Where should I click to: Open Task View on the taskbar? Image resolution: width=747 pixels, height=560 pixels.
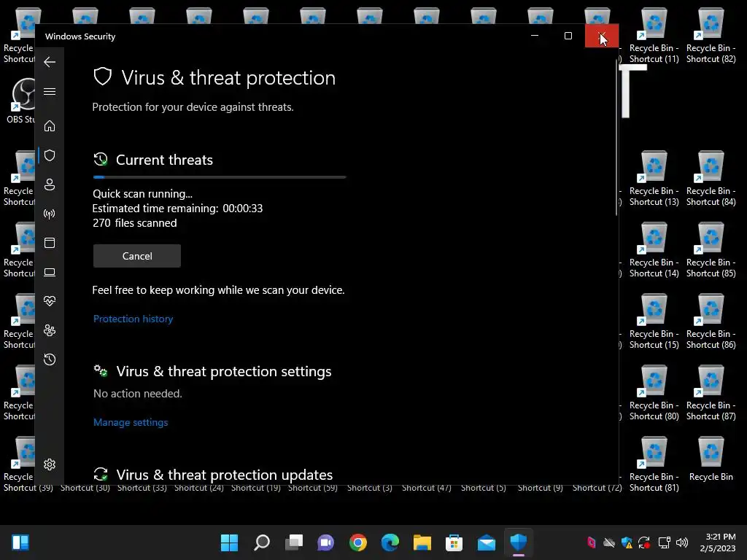pos(294,542)
